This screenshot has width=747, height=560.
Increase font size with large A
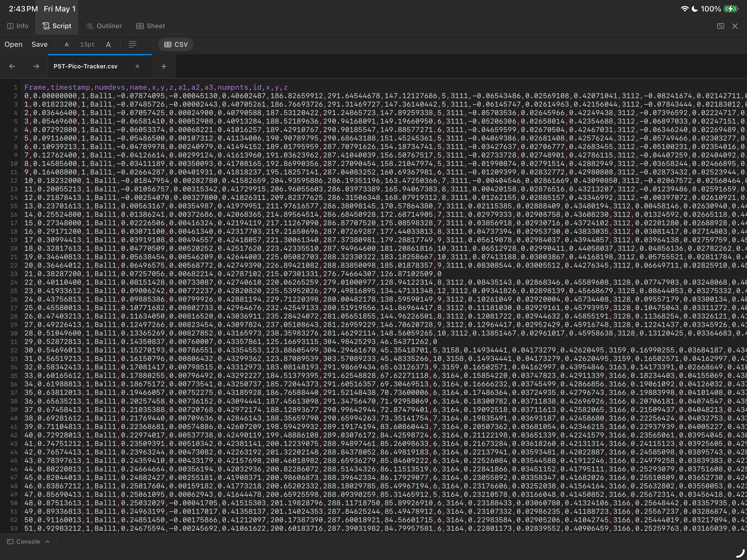pyautogui.click(x=108, y=45)
